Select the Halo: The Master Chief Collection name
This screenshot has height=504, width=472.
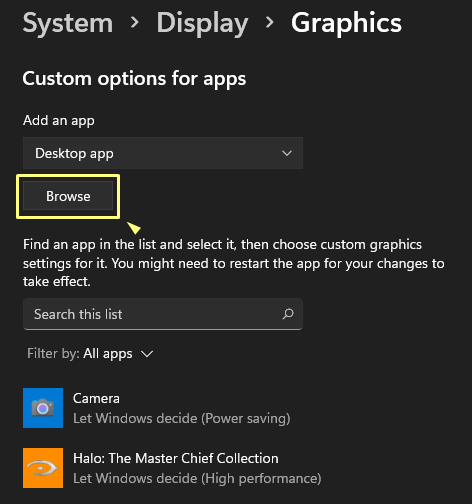(x=176, y=458)
